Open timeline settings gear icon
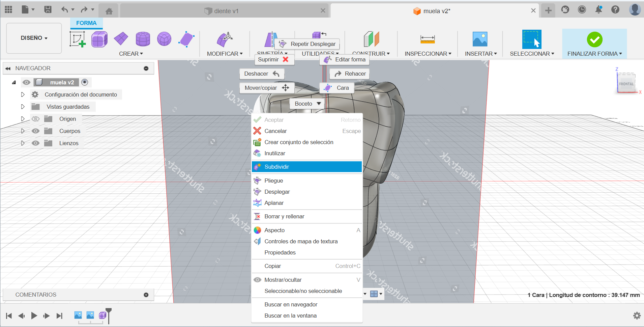 [637, 316]
